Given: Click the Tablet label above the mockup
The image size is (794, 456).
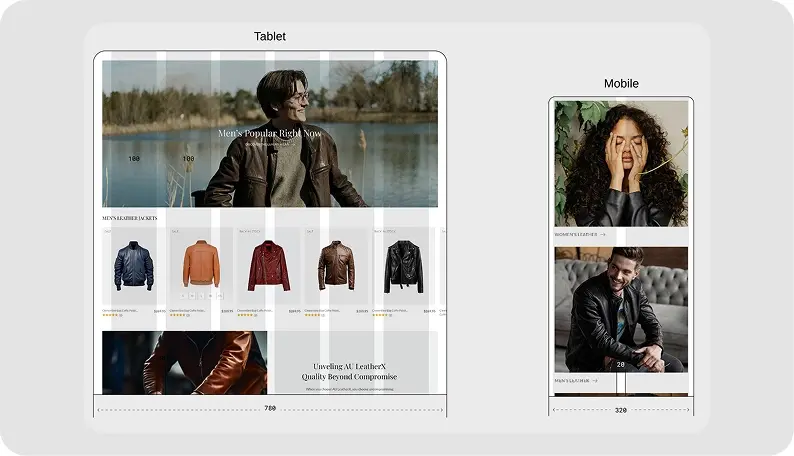Looking at the screenshot, I should (270, 36).
